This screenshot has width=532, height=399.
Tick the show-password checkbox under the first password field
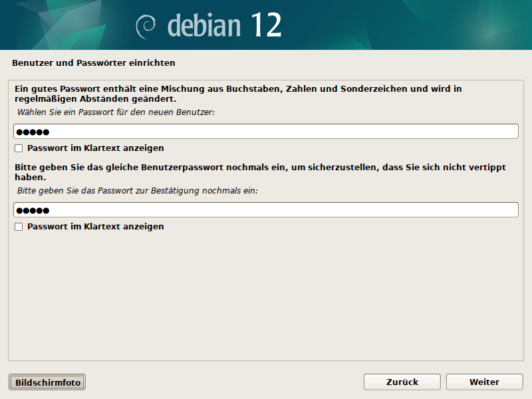click(x=19, y=148)
